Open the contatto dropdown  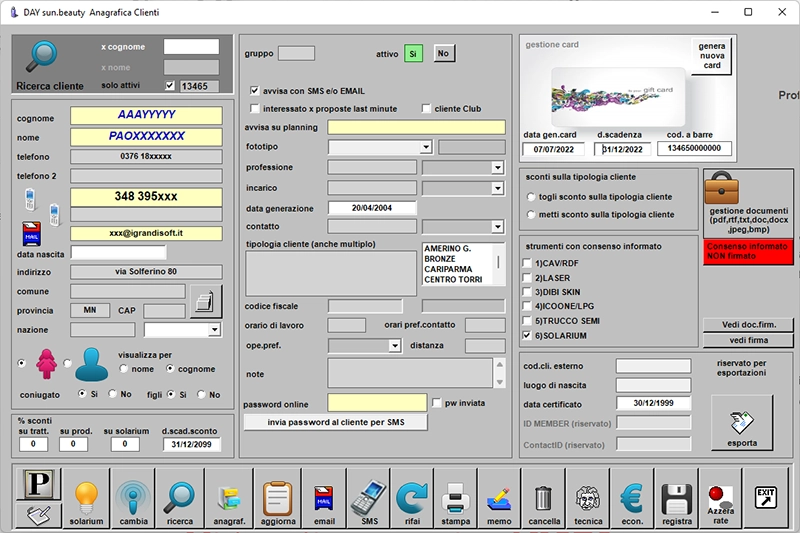pos(497,226)
